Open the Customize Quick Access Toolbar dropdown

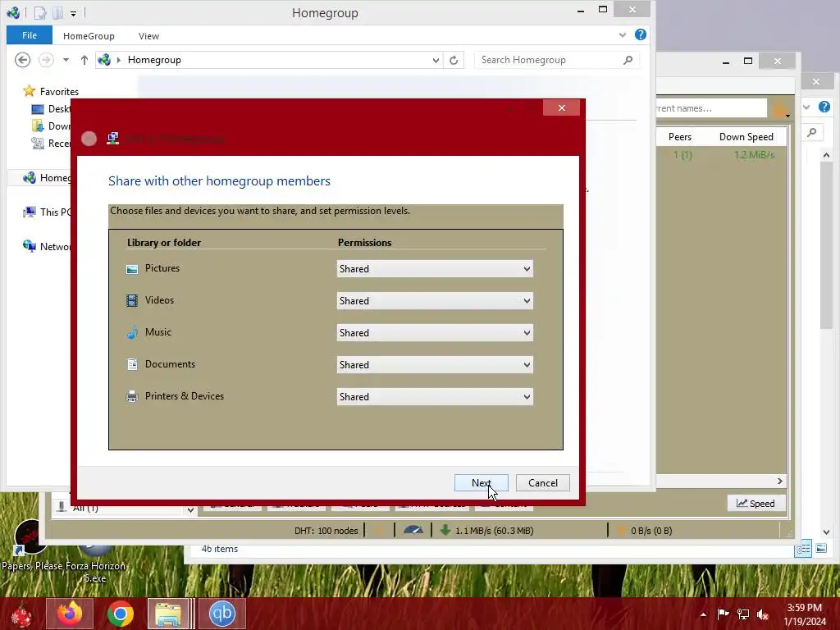pos(73,13)
